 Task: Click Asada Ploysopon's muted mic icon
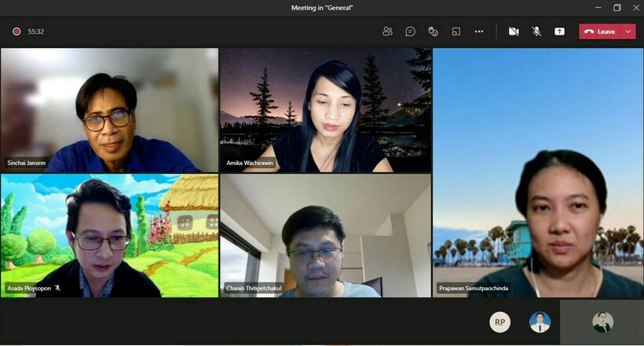point(57,288)
